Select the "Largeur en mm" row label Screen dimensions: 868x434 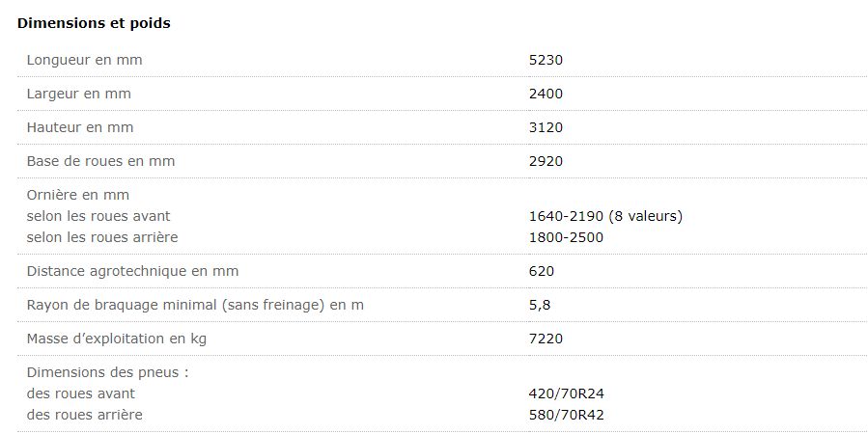[x=78, y=94]
